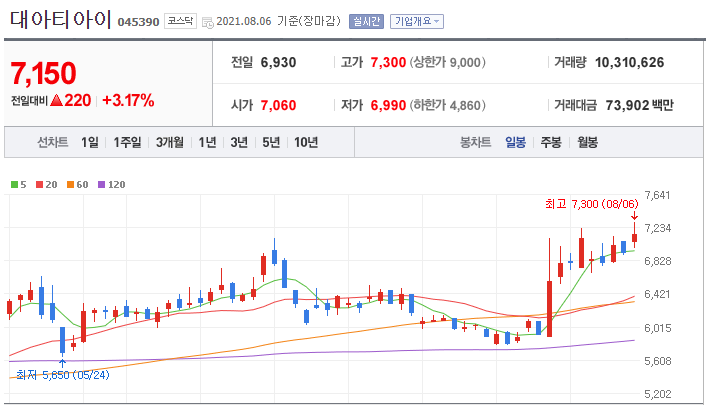Click the 5,202 y-axis label
The image size is (706, 405).
pos(657,394)
